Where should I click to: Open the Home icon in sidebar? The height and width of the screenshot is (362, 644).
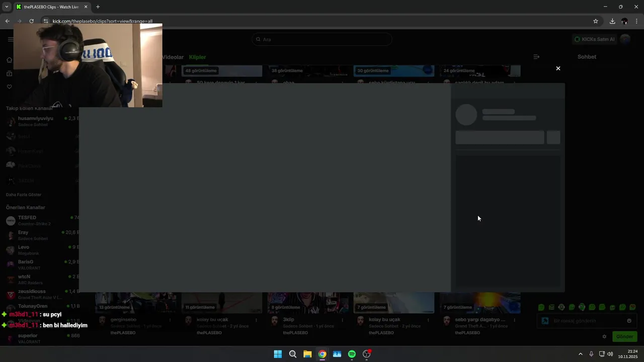[x=9, y=60]
